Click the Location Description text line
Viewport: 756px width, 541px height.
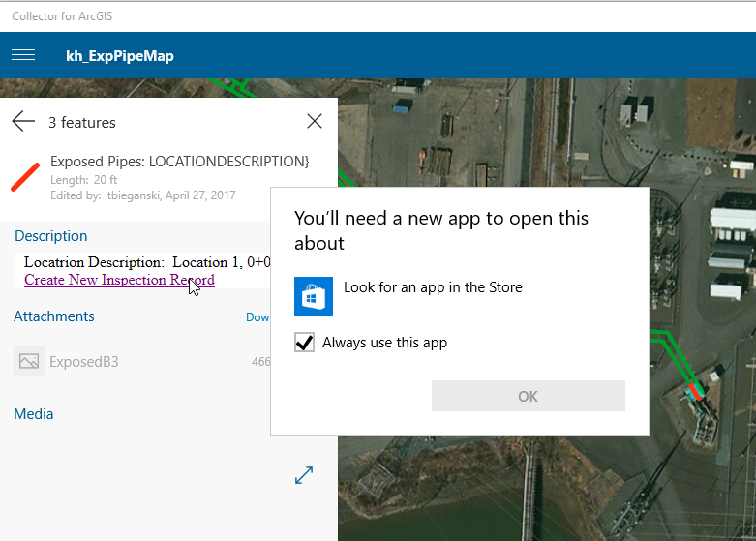coord(147,262)
